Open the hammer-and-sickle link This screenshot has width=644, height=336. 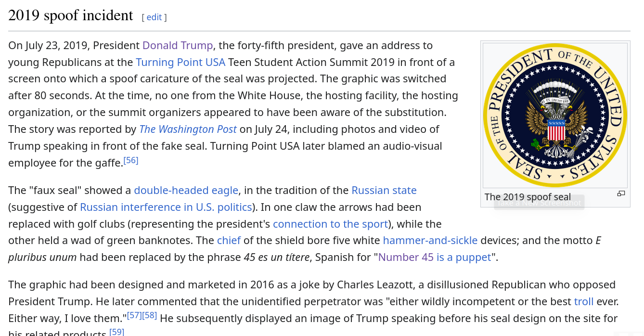coord(430,241)
